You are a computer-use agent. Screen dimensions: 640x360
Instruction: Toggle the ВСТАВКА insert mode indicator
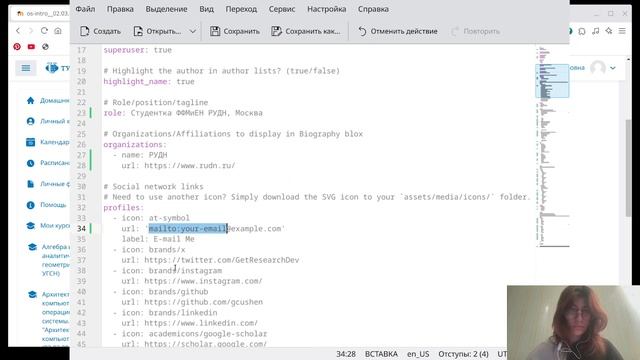(381, 354)
